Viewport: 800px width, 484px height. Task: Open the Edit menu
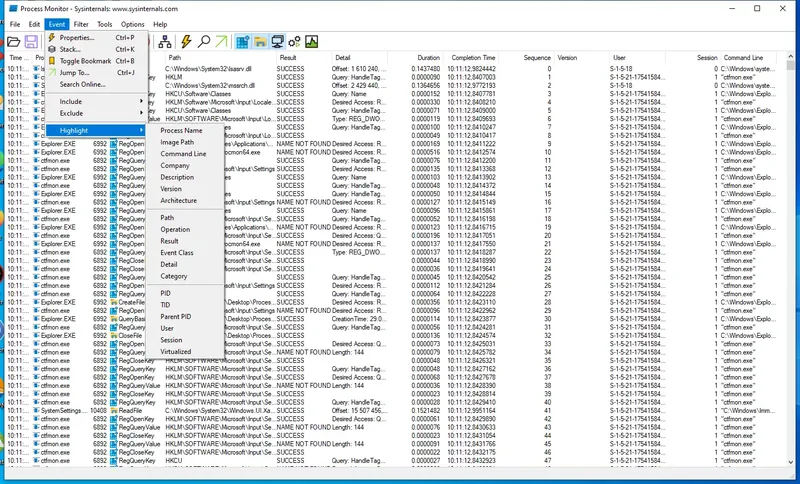pyautogui.click(x=34, y=24)
